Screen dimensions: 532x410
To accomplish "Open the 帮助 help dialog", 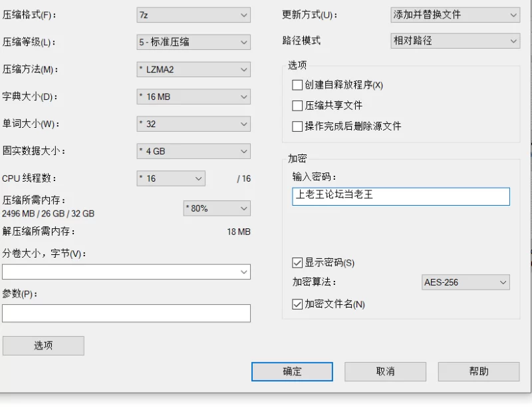I will click(x=477, y=371).
